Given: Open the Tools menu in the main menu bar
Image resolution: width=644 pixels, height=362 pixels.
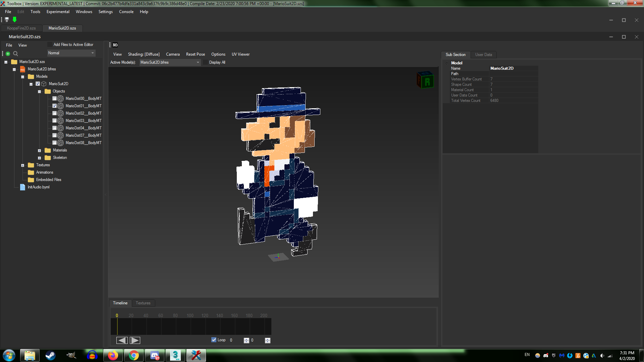Looking at the screenshot, I should pos(35,12).
